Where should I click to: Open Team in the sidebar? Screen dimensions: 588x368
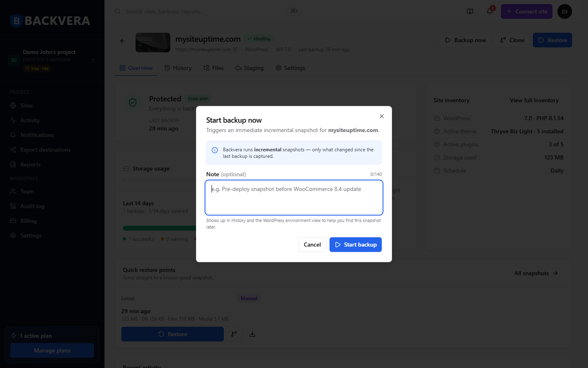coord(52,191)
